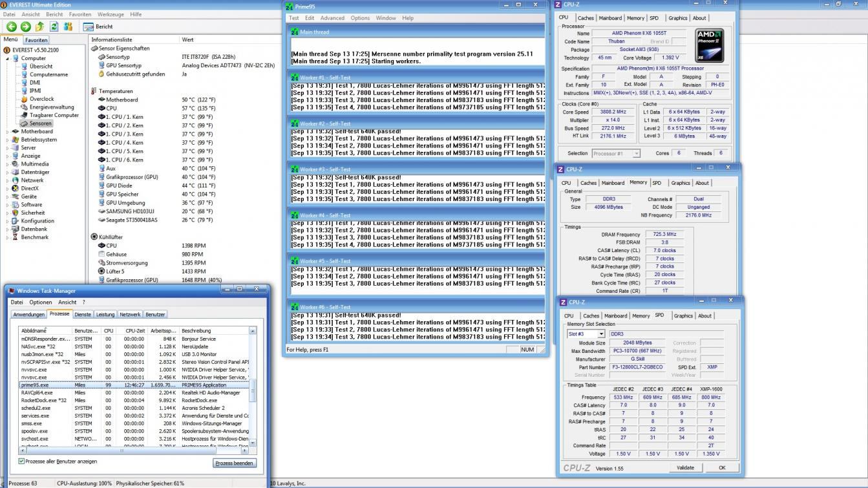868x488 pixels.
Task: Click the green Forward arrow in EVEREST
Action: [25, 27]
